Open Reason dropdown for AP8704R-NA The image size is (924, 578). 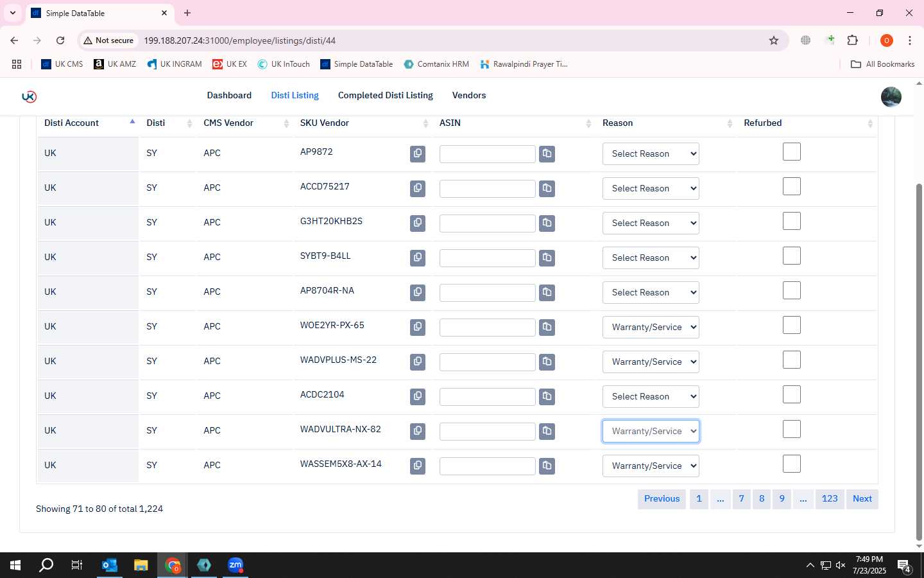coord(651,292)
